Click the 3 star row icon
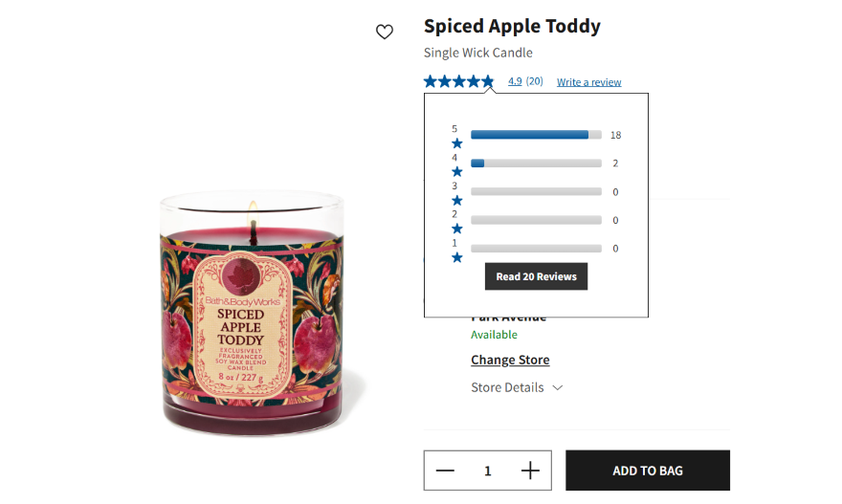Screen dimensions: 842x504 [456, 201]
